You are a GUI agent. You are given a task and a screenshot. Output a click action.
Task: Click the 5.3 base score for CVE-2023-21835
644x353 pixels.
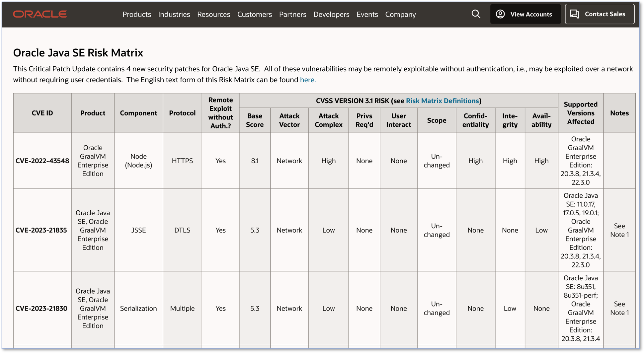(255, 230)
